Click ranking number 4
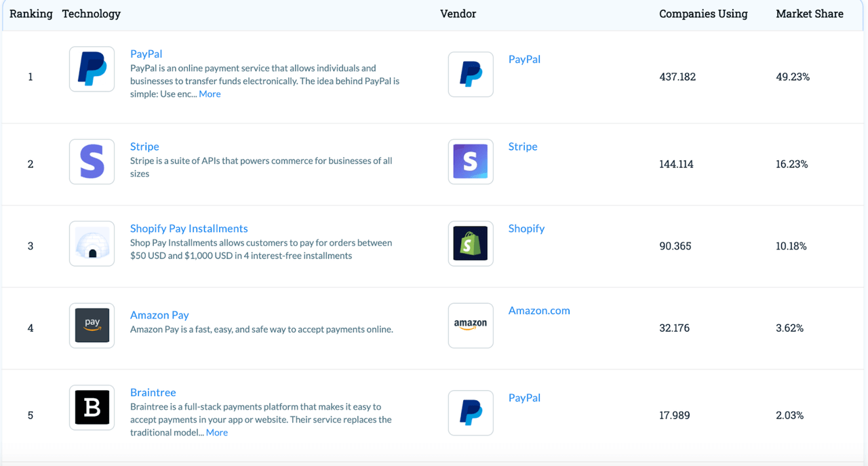Viewport: 868px width, 466px height. 31,328
